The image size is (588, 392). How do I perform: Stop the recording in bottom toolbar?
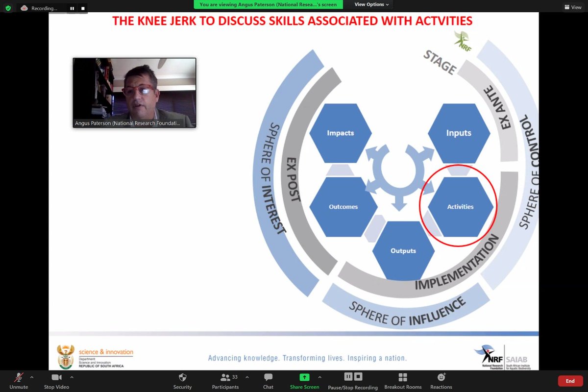pos(358,377)
